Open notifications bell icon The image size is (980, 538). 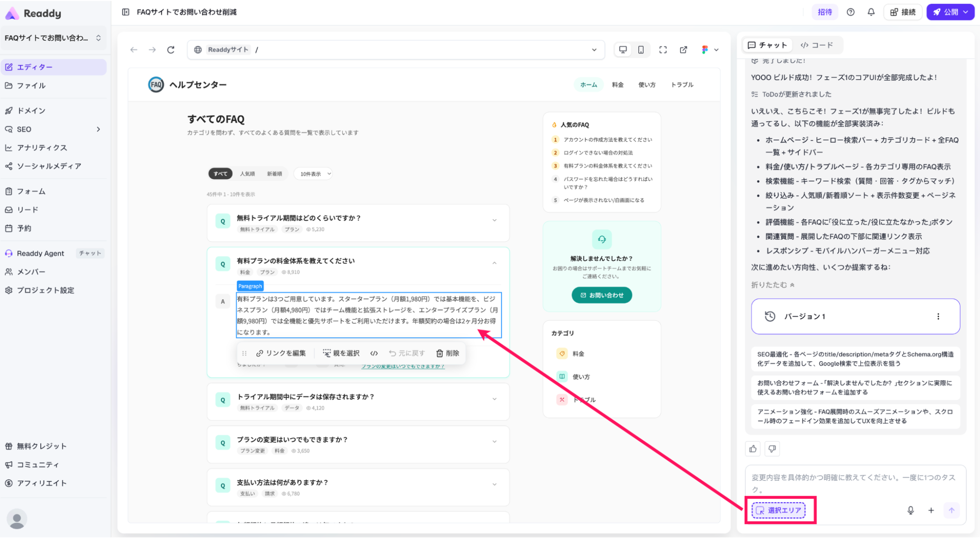point(871,12)
